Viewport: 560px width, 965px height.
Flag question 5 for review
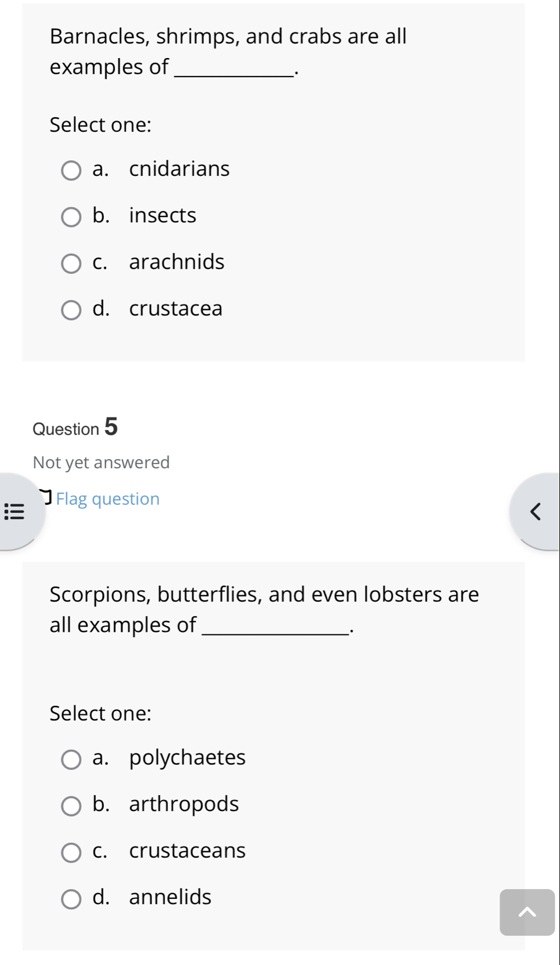[x=107, y=499]
